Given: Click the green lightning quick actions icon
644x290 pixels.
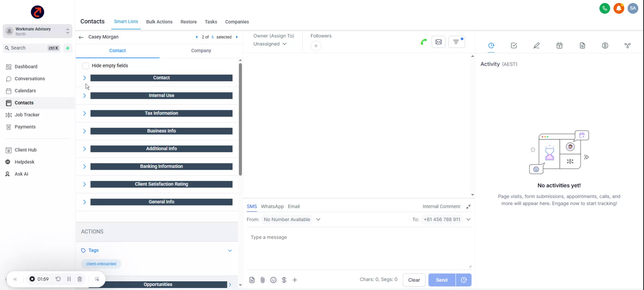Looking at the screenshot, I should pos(68,48).
